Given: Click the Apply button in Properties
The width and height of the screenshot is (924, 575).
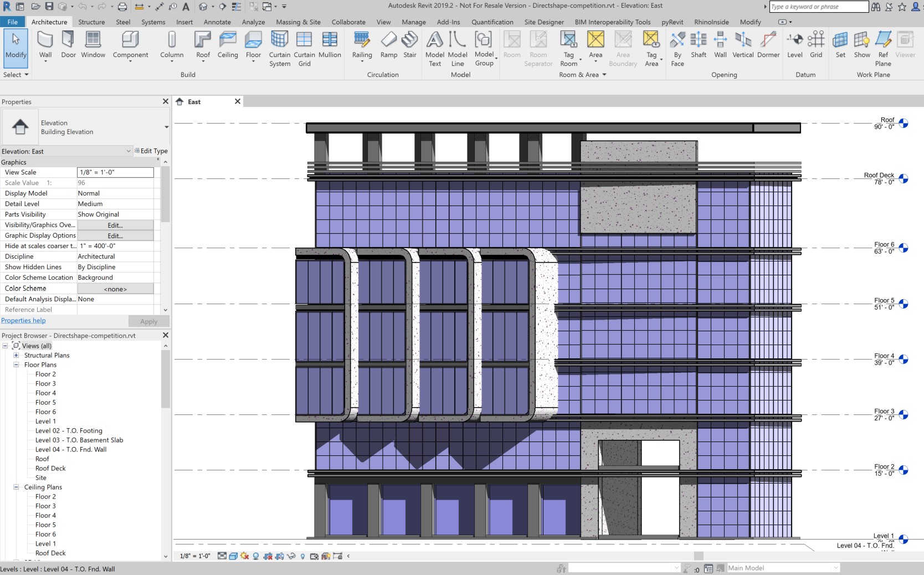Looking at the screenshot, I should [x=148, y=321].
